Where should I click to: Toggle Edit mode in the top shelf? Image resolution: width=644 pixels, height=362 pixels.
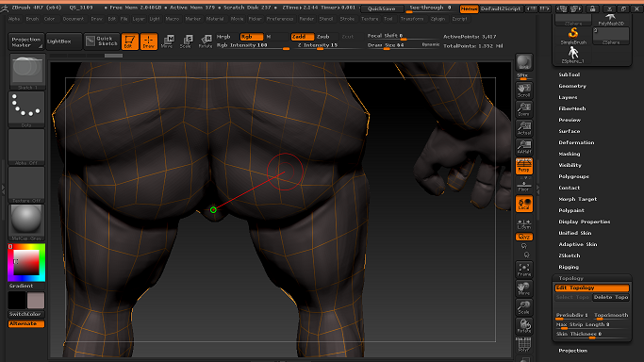click(x=129, y=41)
